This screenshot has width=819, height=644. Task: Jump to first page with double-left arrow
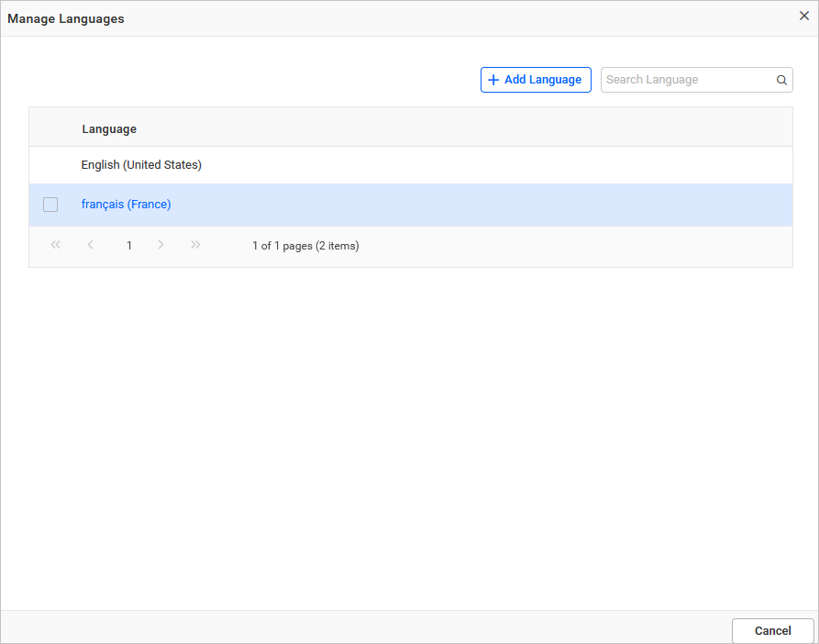point(55,245)
